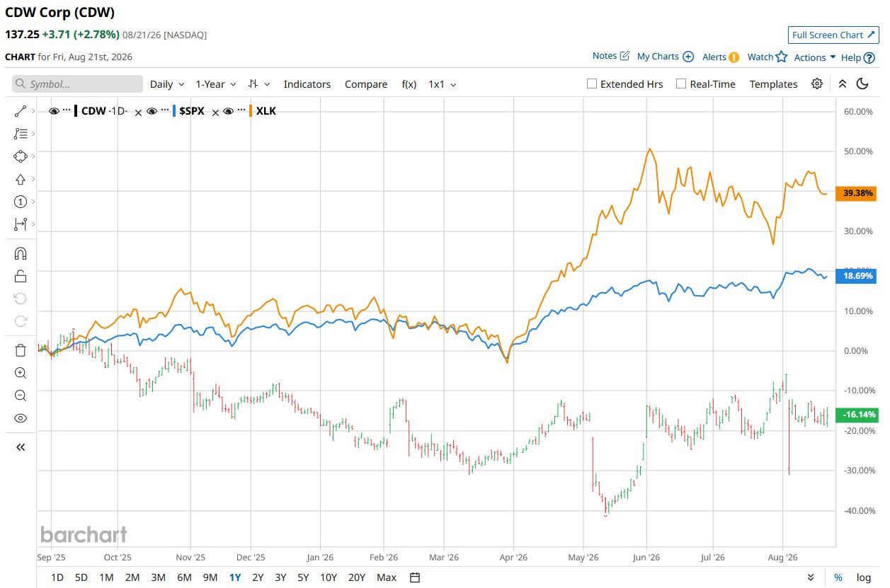Open the Templates button

tap(773, 83)
